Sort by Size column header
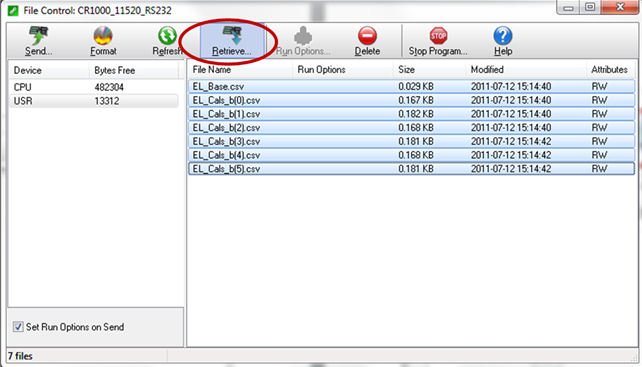642x367 pixels. pyautogui.click(x=429, y=70)
